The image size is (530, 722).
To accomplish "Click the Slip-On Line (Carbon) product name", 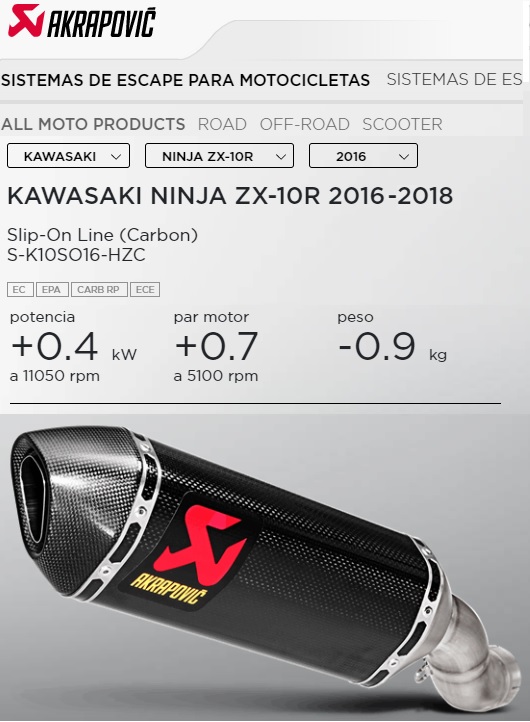I will (x=103, y=235).
